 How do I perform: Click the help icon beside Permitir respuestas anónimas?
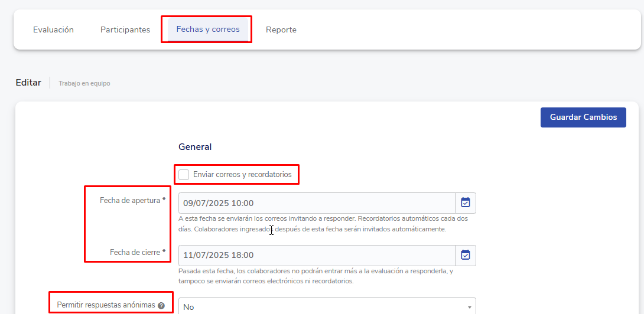point(161,306)
